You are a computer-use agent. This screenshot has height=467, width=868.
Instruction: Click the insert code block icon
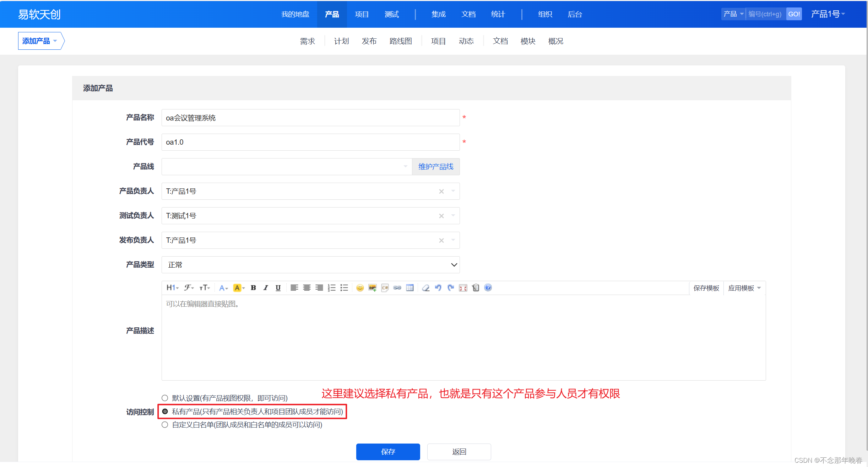[x=385, y=288]
